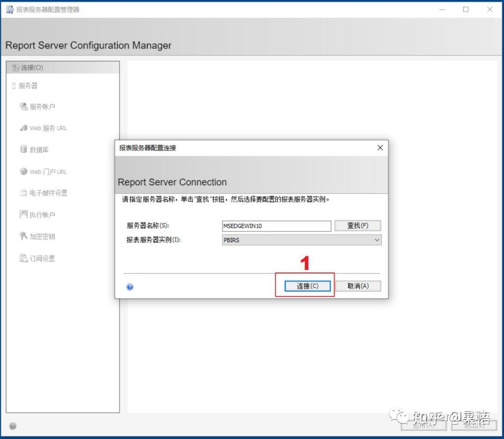The height and width of the screenshot is (439, 504).
Task: Open the Web 门户 URL globe icon
Action: (23, 171)
